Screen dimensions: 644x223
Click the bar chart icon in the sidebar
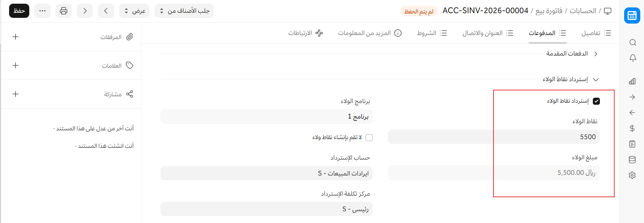[x=632, y=81]
